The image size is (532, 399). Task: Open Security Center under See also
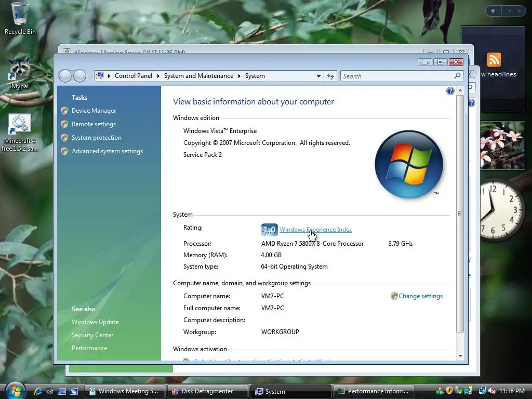coord(92,335)
